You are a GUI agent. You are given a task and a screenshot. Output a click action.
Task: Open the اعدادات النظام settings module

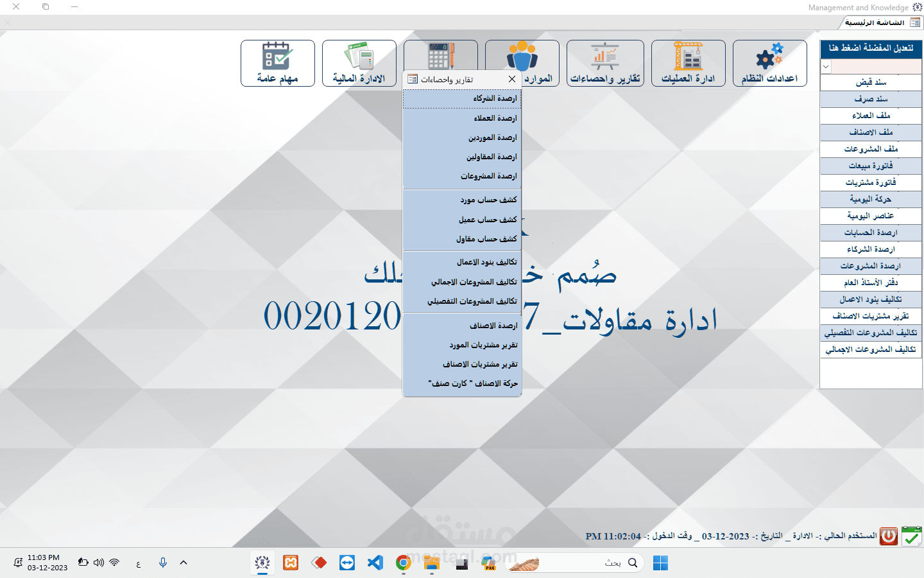pyautogui.click(x=769, y=63)
